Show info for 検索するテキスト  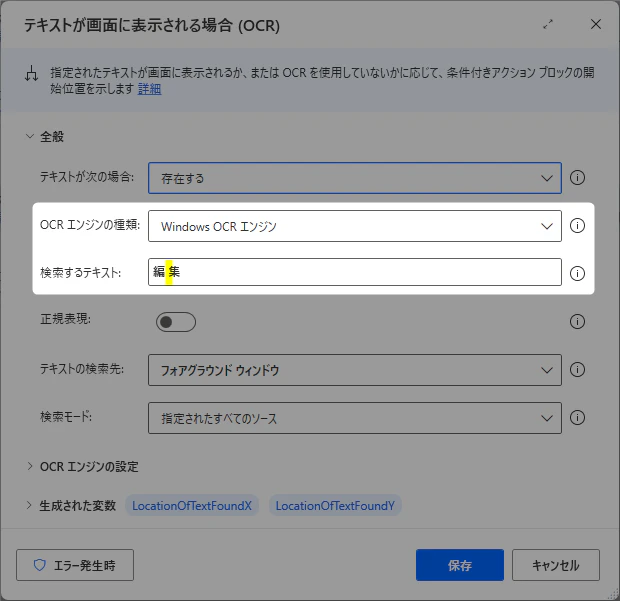click(x=577, y=273)
